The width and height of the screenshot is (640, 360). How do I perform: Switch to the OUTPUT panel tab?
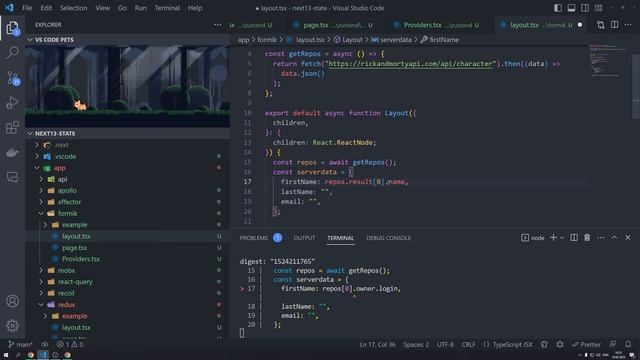[x=304, y=238]
